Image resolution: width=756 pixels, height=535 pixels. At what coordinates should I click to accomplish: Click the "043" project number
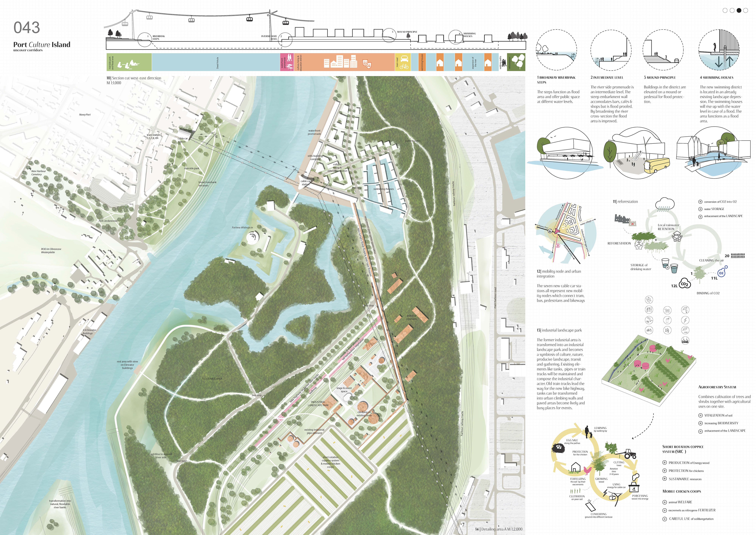[x=27, y=28]
